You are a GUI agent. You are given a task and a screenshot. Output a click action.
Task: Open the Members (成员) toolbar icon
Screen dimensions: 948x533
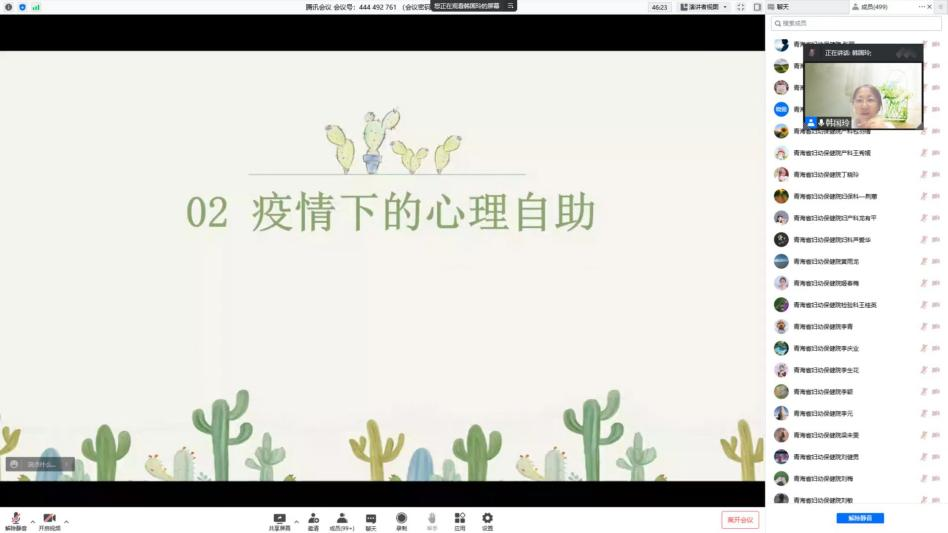click(x=342, y=519)
